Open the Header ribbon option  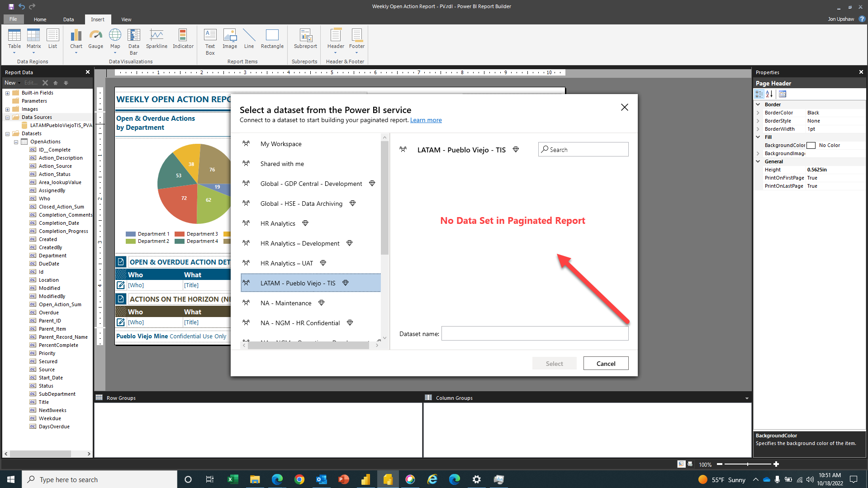point(336,41)
